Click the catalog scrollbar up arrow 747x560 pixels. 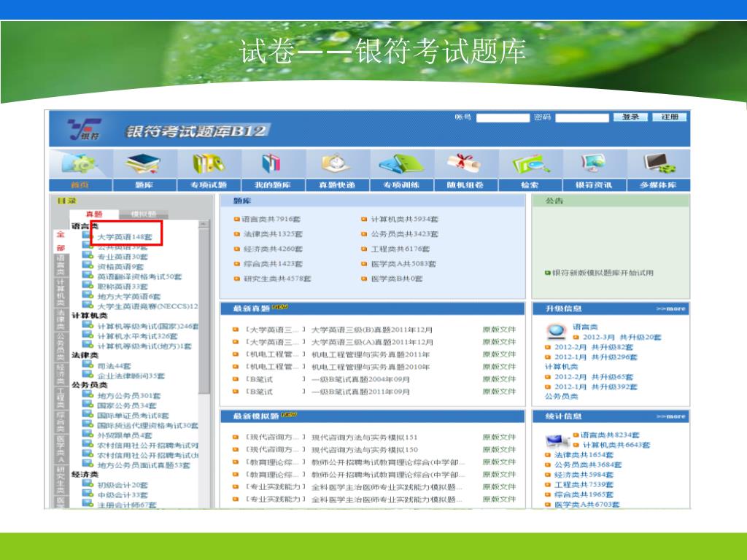click(x=204, y=224)
